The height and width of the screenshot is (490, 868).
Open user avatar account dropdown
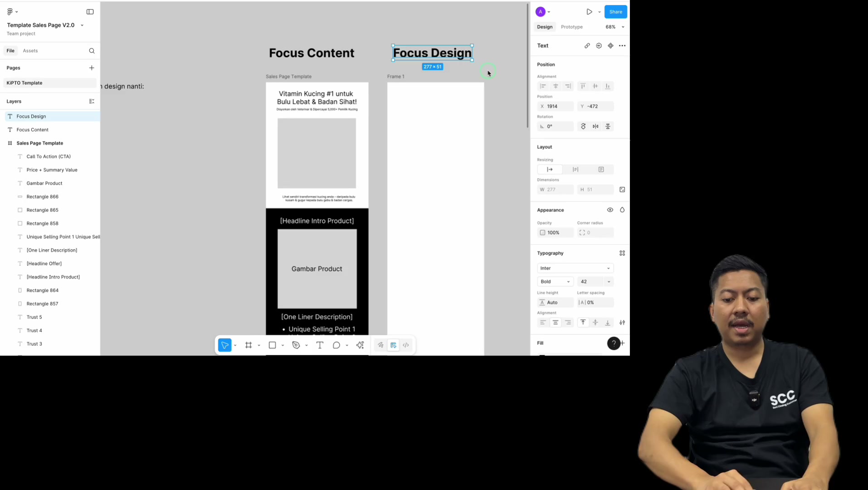[x=543, y=12]
